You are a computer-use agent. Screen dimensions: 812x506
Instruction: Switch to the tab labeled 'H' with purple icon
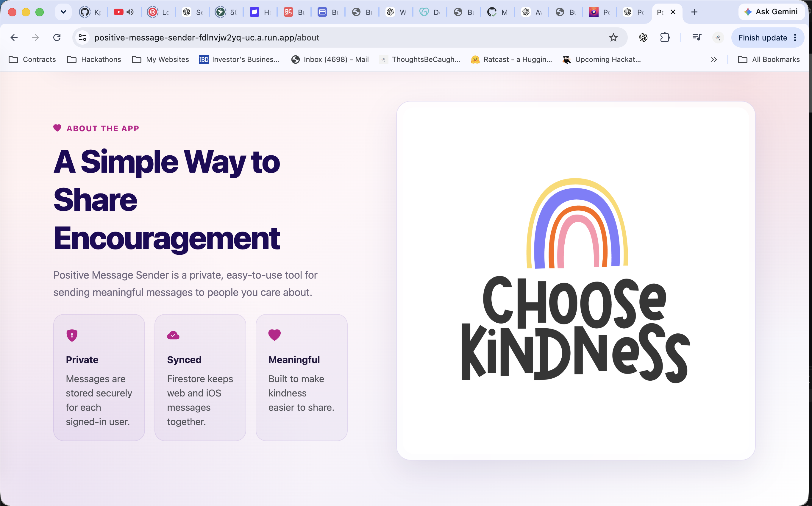(260, 12)
